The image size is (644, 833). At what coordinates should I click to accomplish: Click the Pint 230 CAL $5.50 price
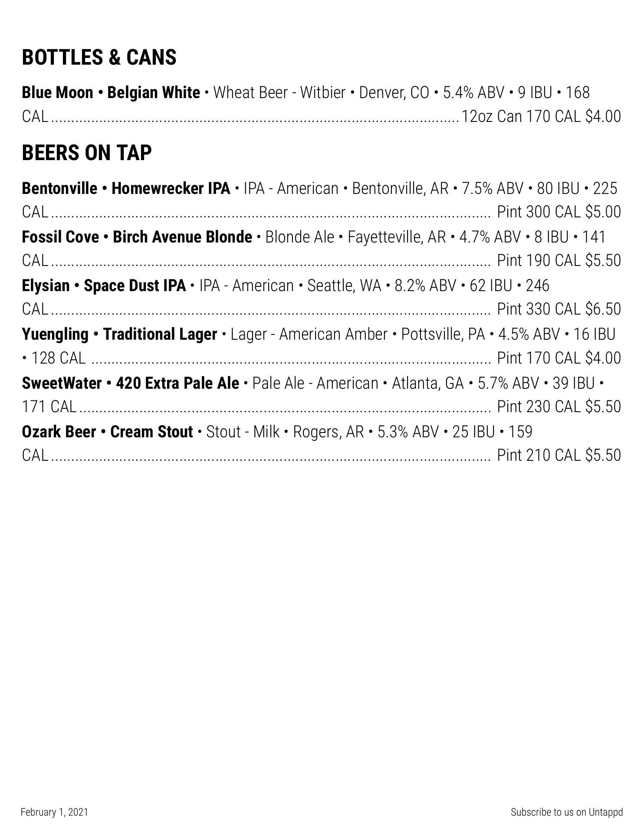click(559, 407)
